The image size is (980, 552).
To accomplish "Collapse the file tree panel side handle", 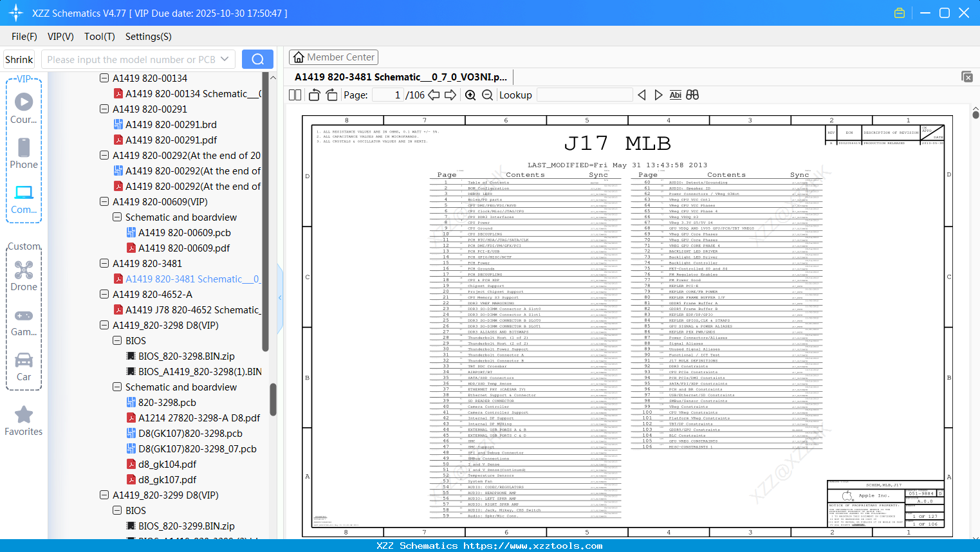I will coord(280,297).
